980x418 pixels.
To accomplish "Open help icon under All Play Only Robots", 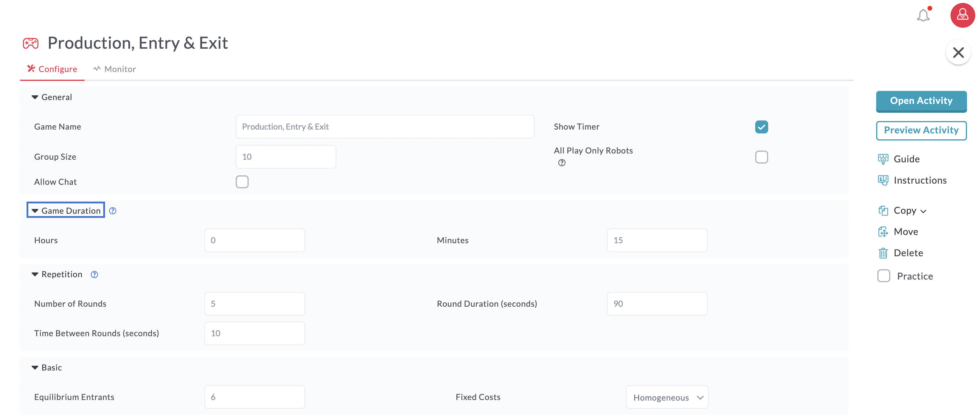I will [561, 163].
